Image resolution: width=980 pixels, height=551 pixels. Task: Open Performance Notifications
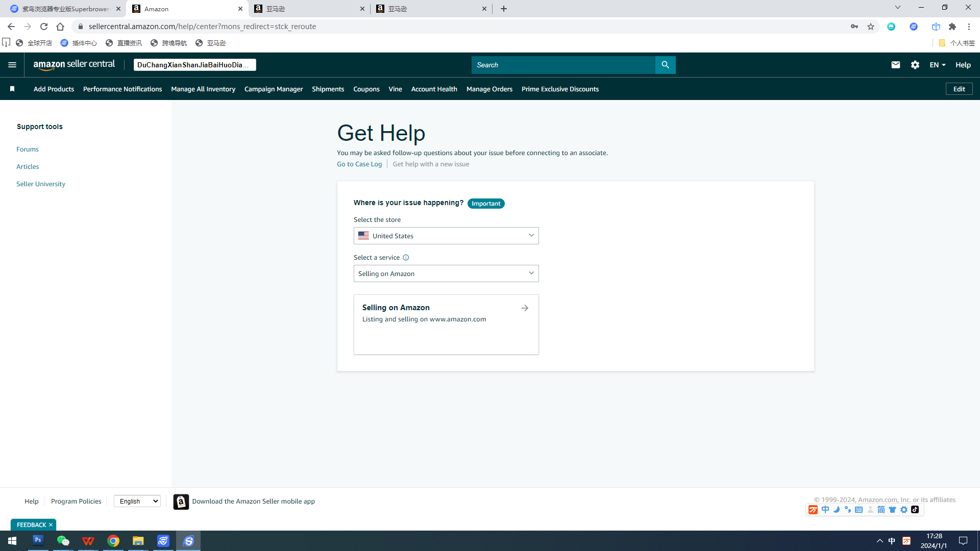coord(122,89)
